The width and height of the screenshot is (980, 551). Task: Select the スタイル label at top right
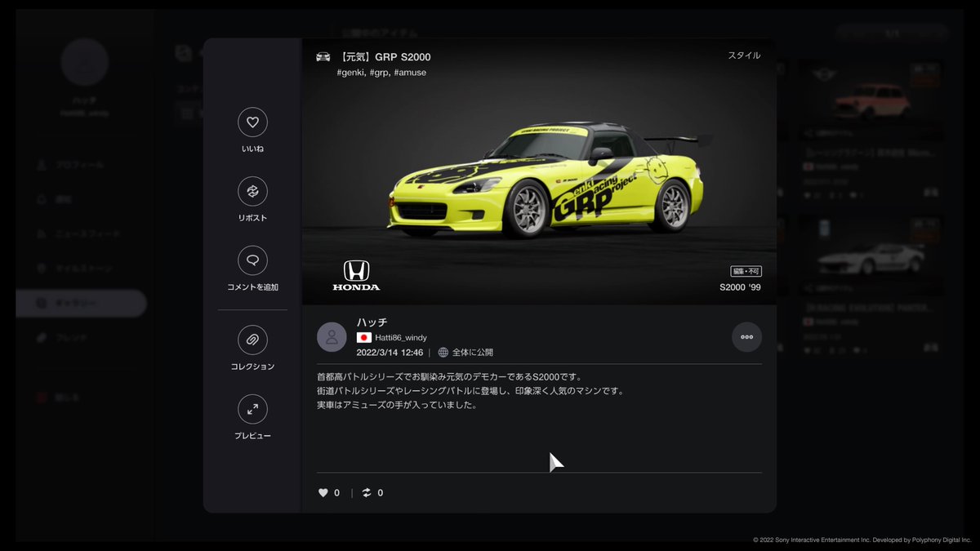(744, 56)
